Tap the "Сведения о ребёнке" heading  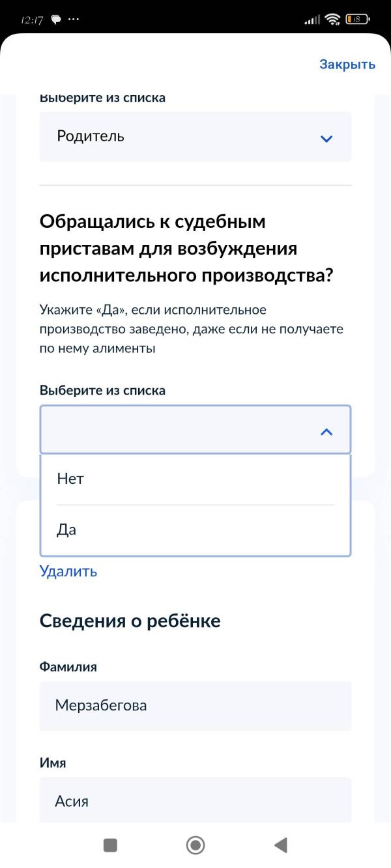(x=130, y=620)
